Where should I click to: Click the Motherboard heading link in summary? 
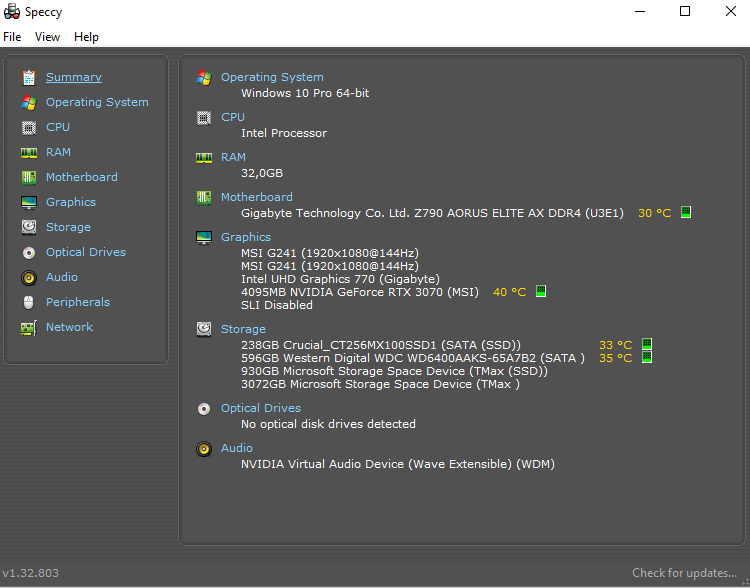coord(257,197)
